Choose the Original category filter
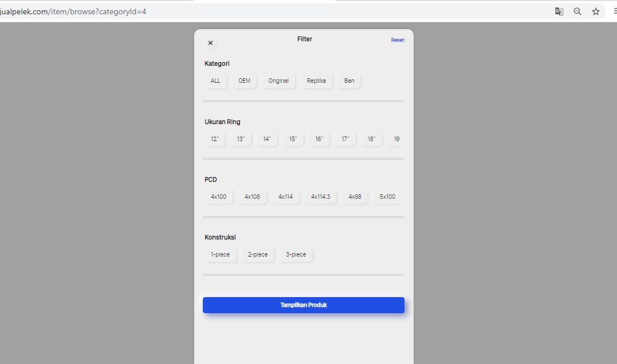Viewport: 617px width, 364px height. [278, 81]
